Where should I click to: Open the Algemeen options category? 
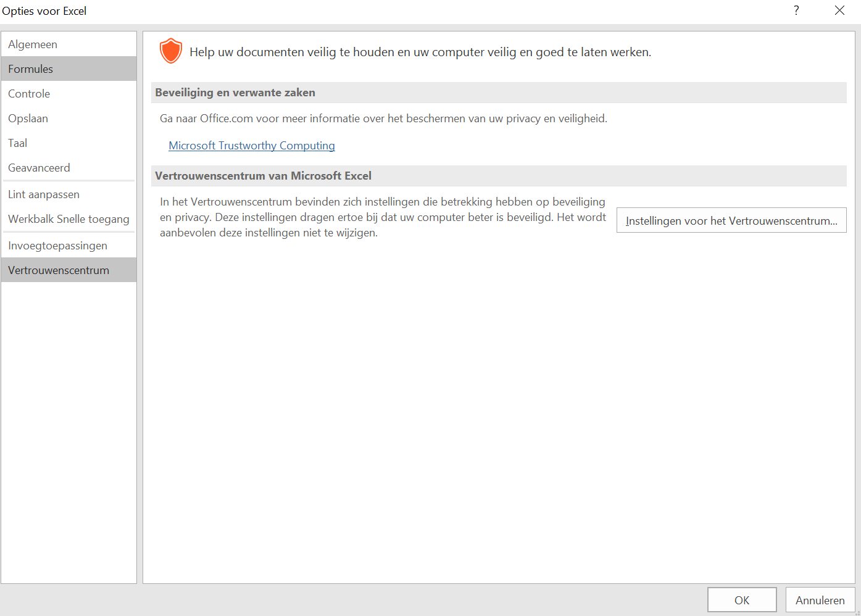[69, 44]
